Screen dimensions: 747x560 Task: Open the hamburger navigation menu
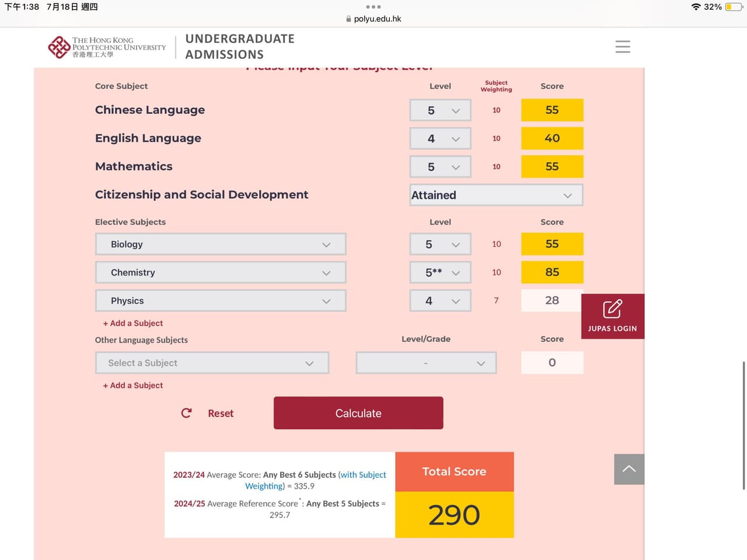click(x=623, y=47)
